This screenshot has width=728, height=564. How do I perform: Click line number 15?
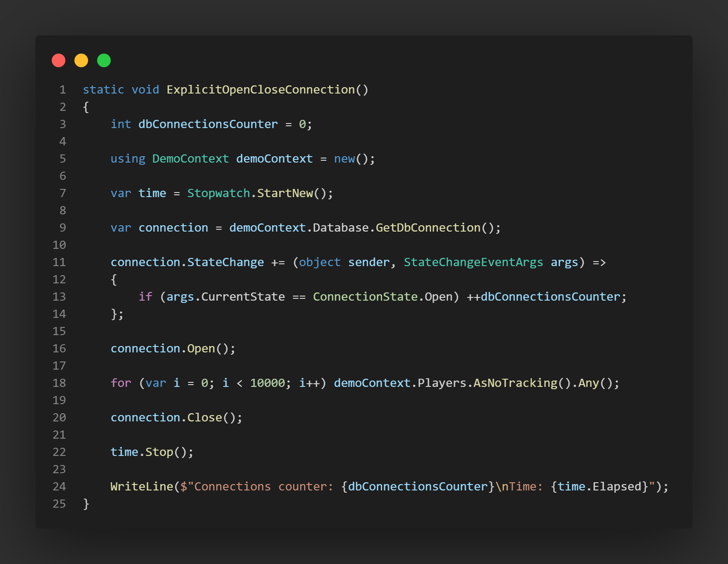(x=59, y=331)
